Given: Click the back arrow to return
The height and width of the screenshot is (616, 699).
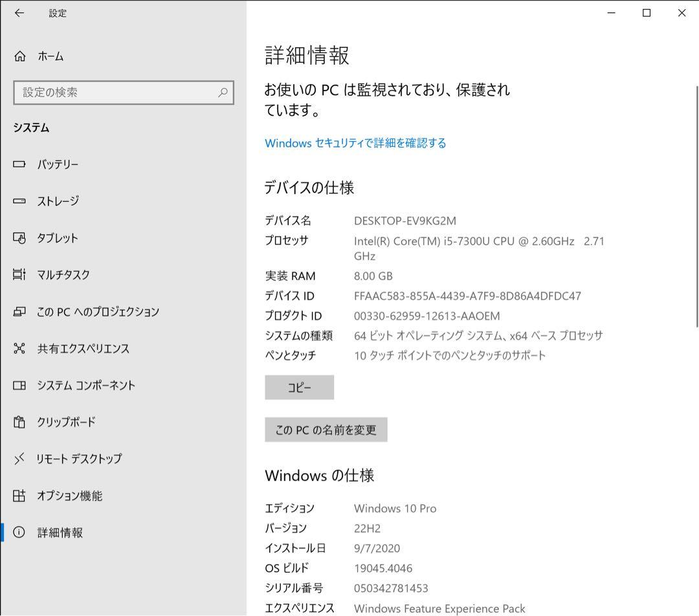Looking at the screenshot, I should coord(19,13).
